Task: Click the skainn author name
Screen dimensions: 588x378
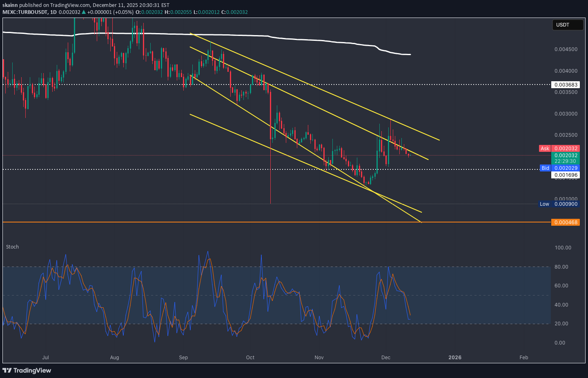Action: pos(10,5)
